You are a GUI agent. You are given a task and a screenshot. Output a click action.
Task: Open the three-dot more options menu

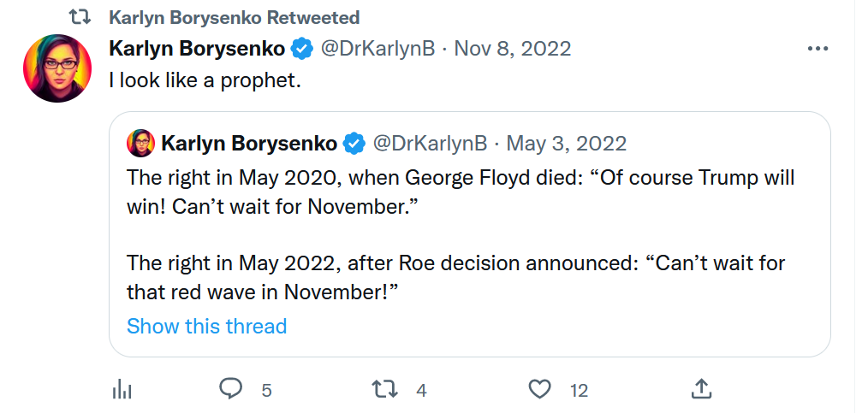click(x=817, y=49)
